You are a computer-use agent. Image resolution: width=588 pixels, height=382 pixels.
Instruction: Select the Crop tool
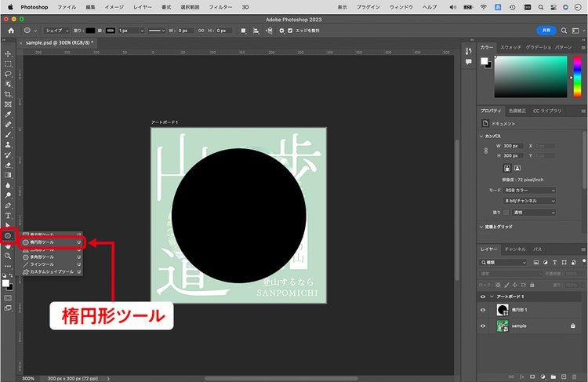click(x=8, y=94)
